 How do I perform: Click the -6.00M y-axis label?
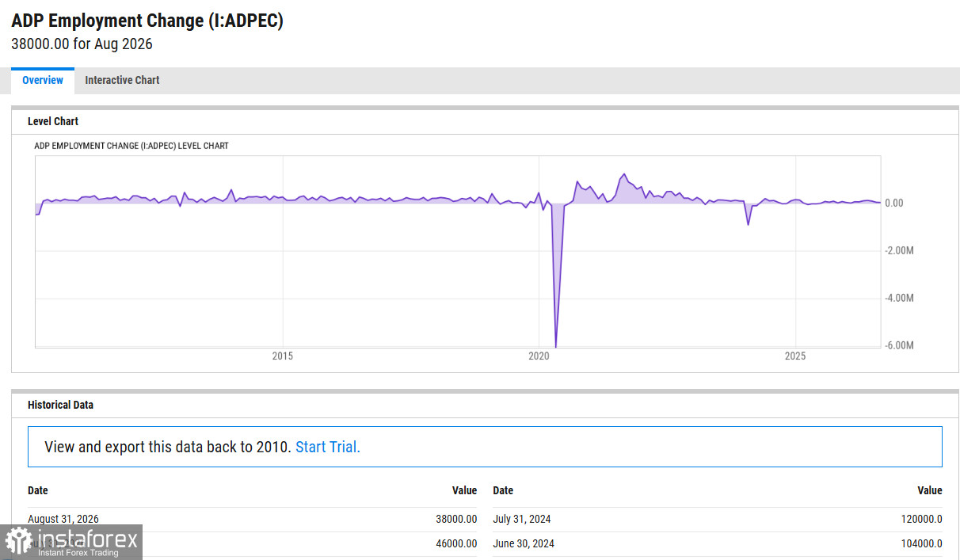[x=899, y=346]
